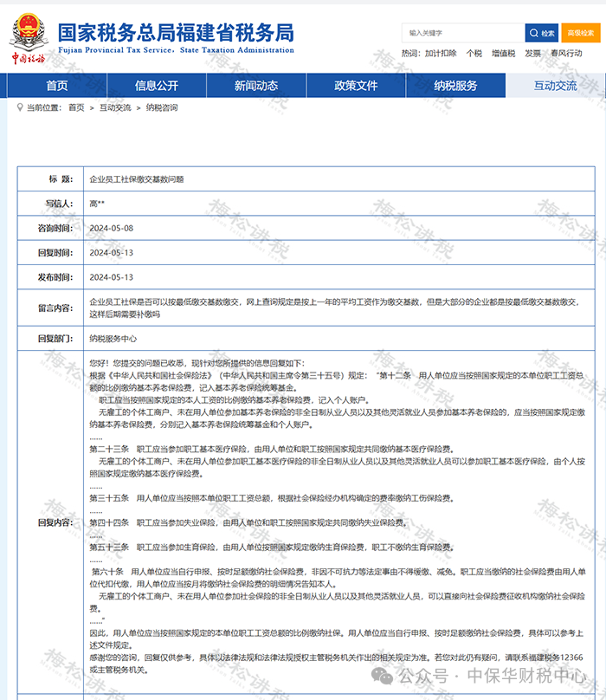Click hot word 个税
This screenshot has height=700, width=606.
click(x=474, y=54)
